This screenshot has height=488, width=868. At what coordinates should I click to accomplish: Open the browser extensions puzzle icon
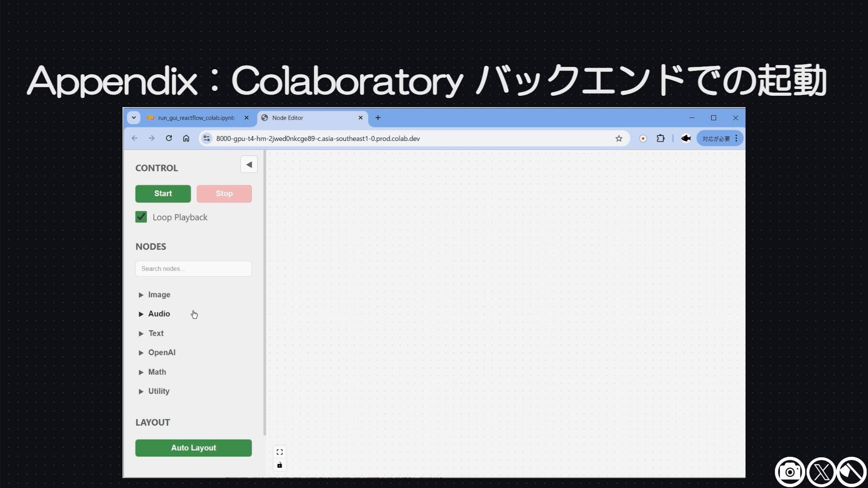click(x=660, y=139)
